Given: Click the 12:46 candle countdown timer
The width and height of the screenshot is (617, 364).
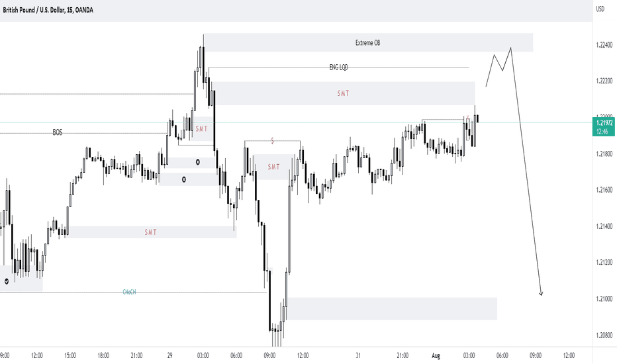Looking at the screenshot, I should pos(602,132).
